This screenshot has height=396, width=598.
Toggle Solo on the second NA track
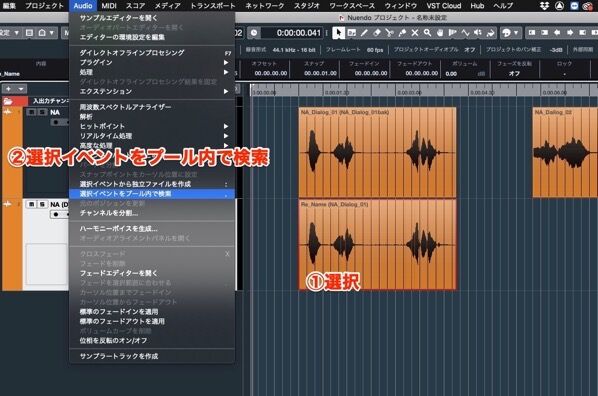point(42,204)
